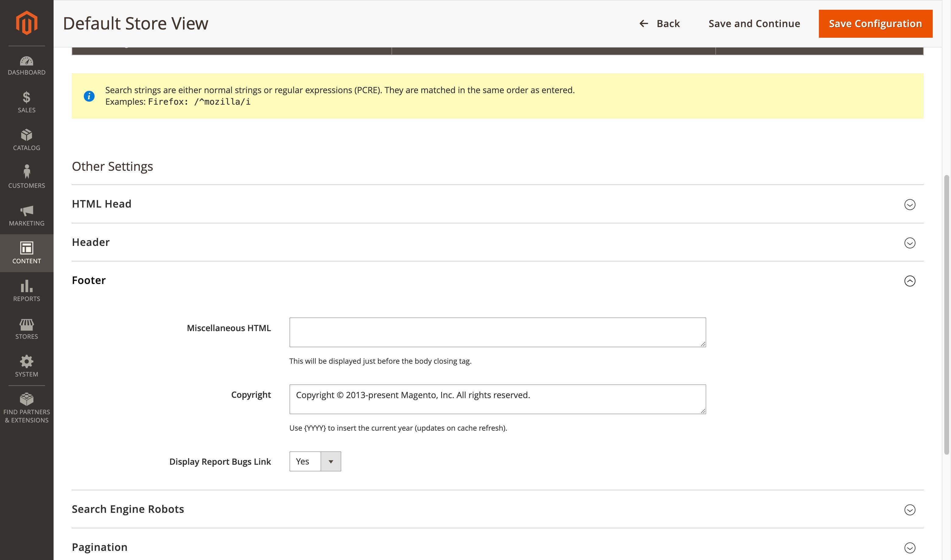951x560 pixels.
Task: Collapse the Footer section
Action: [910, 281]
